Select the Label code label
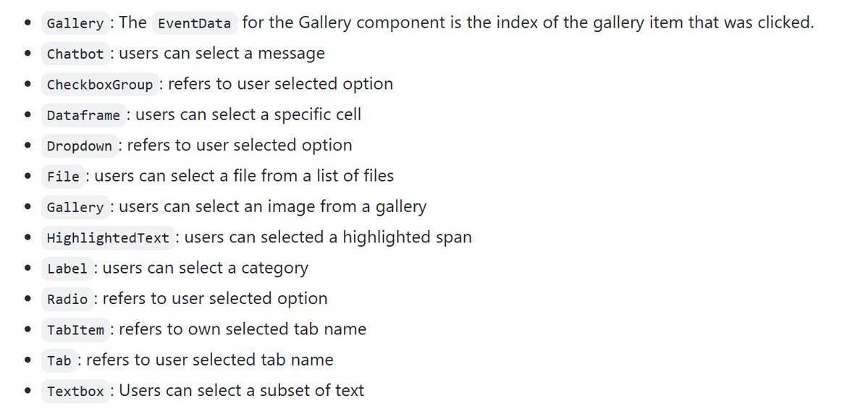The height and width of the screenshot is (414, 868). [x=67, y=269]
